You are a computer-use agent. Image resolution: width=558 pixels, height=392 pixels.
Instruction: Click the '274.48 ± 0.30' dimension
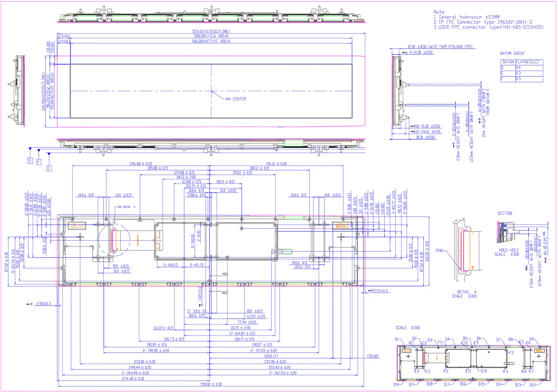(x=133, y=379)
